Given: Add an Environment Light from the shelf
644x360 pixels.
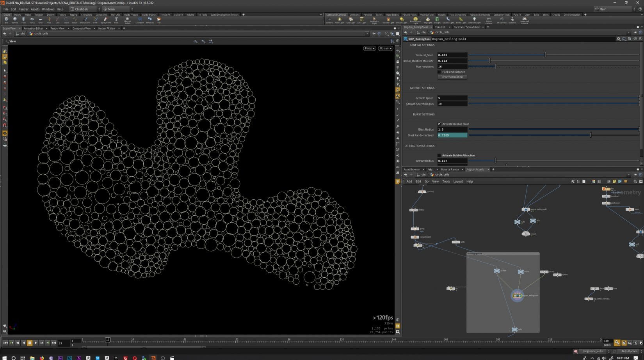Looking at the screenshot, I should 415,20.
